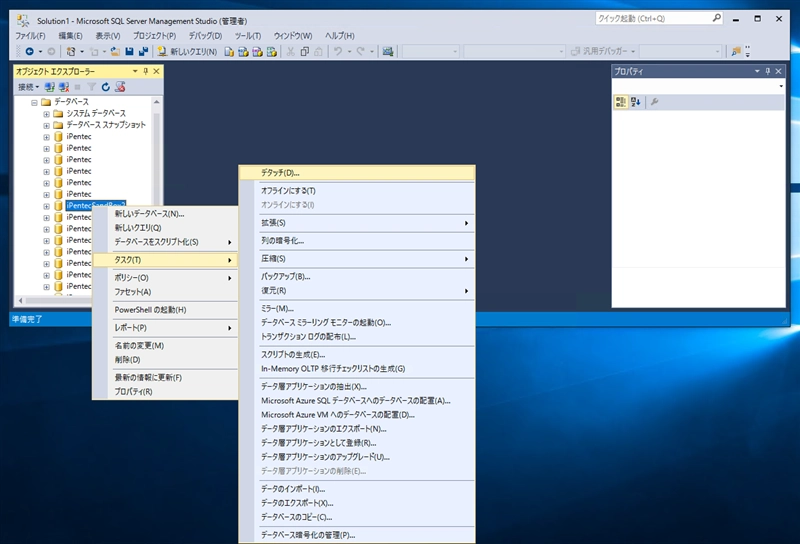
Task: Click the disconnect server icon
Action: [64, 87]
